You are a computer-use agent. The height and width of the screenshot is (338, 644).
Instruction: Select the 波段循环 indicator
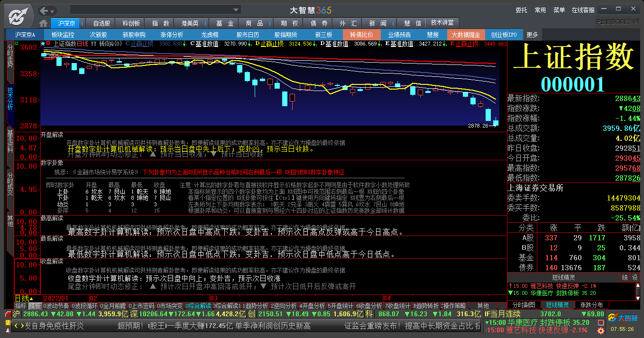tap(84, 306)
